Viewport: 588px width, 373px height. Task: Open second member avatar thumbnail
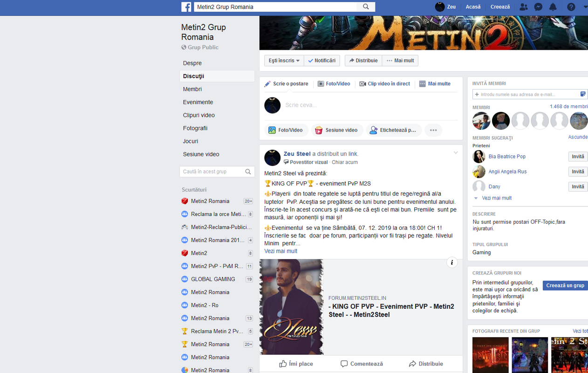pos(501,121)
